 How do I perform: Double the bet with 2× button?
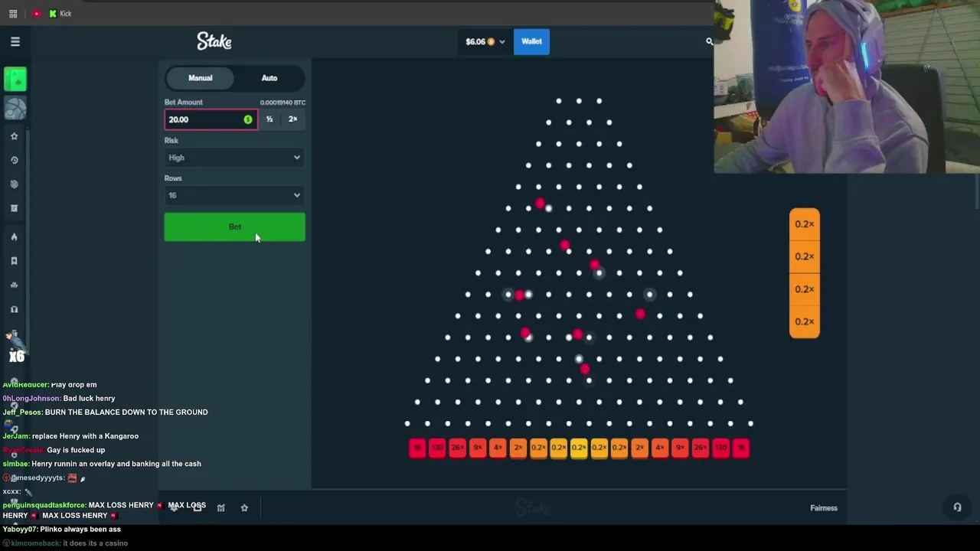tap(292, 119)
